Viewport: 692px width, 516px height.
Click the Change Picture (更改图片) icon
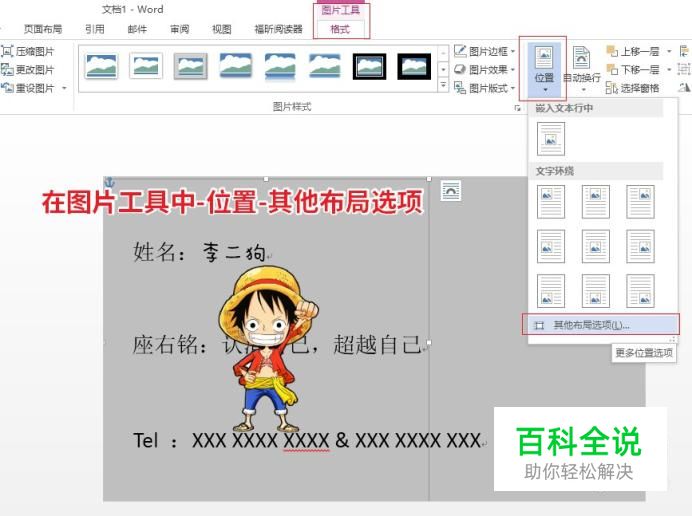8,70
